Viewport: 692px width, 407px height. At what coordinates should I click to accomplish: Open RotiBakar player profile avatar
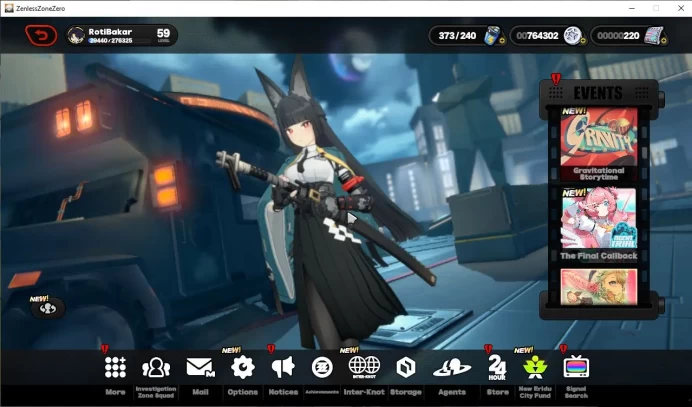tap(76, 36)
